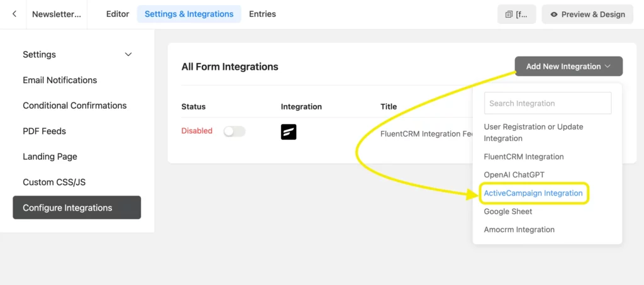Open Email Notifications settings
The image size is (644, 285).
[60, 80]
